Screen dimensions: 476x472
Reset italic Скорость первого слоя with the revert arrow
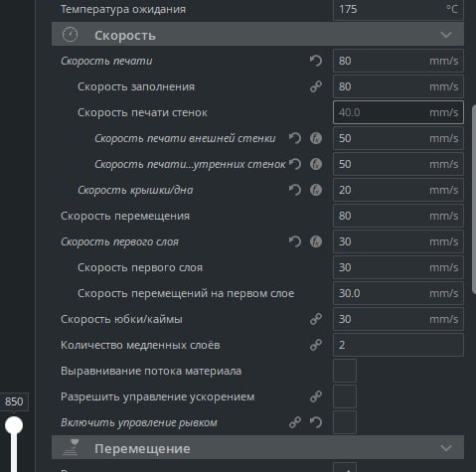(295, 241)
